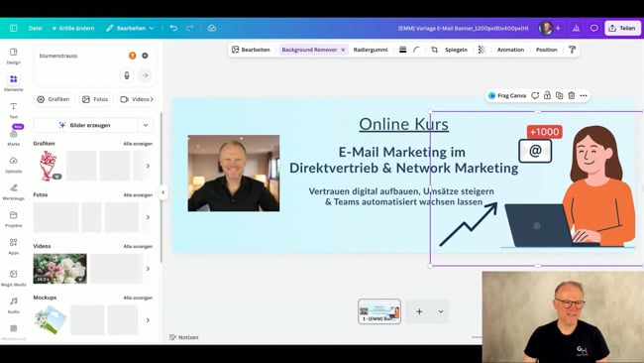The width and height of the screenshot is (644, 363).
Task: Open Notizen notes panel
Action: coord(184,337)
